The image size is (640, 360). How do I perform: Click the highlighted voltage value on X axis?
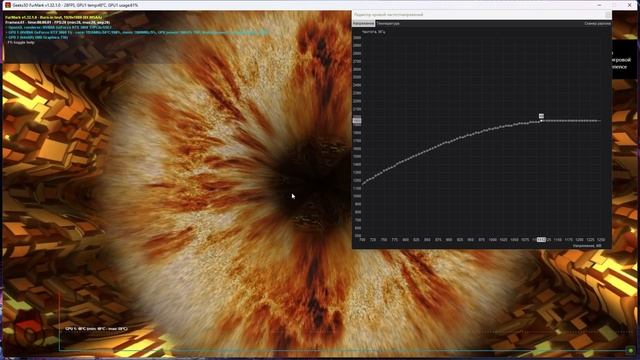pos(541,240)
